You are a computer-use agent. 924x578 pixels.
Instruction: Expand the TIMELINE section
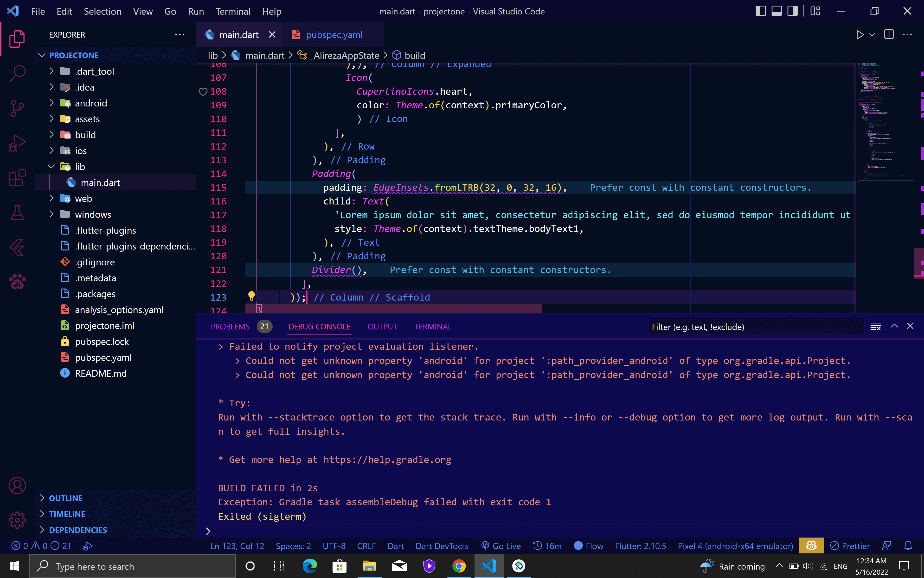point(115,514)
